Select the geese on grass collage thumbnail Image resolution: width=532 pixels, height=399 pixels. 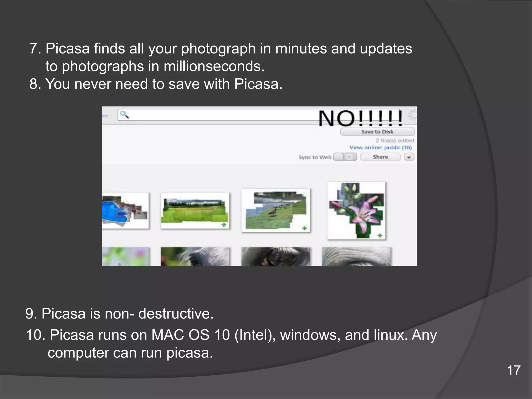(x=276, y=210)
